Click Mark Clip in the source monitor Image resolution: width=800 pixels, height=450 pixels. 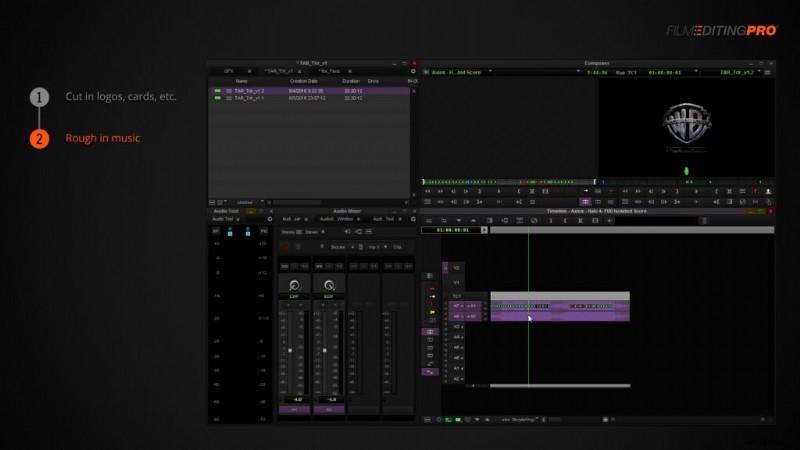coord(532,191)
